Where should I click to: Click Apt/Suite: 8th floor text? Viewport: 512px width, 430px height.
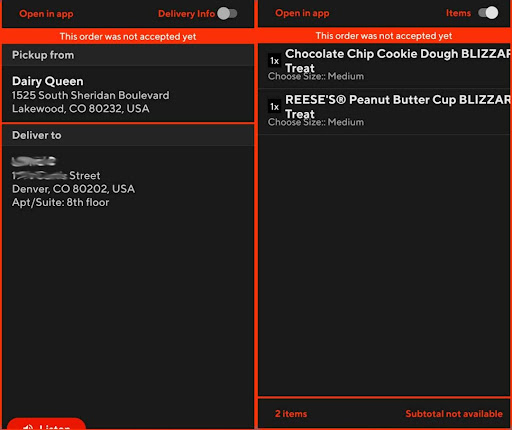pos(61,202)
